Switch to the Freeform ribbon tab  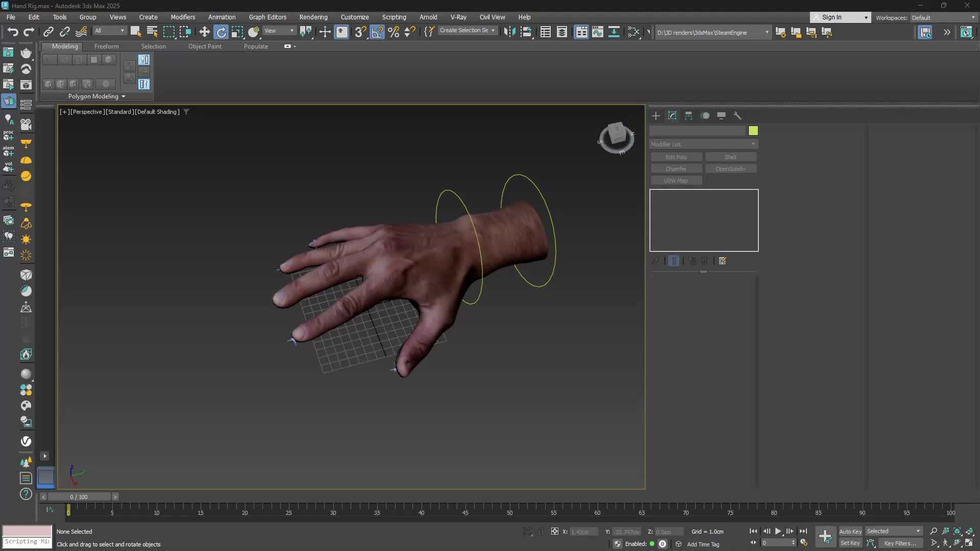click(x=107, y=46)
